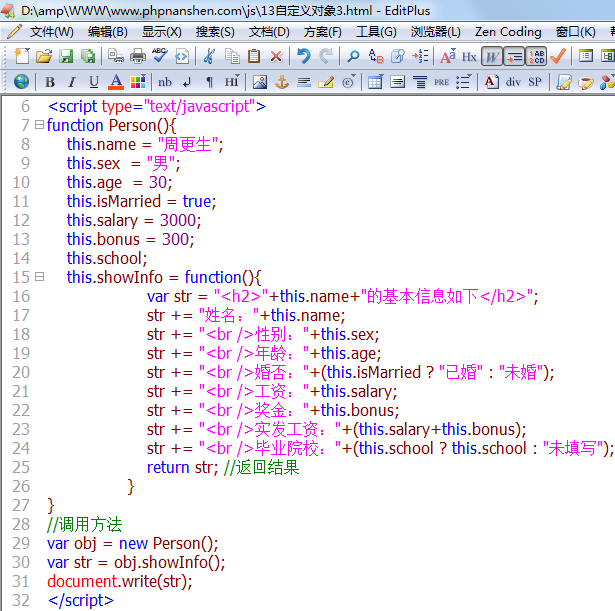Open 编辑(B) menu

[x=108, y=32]
